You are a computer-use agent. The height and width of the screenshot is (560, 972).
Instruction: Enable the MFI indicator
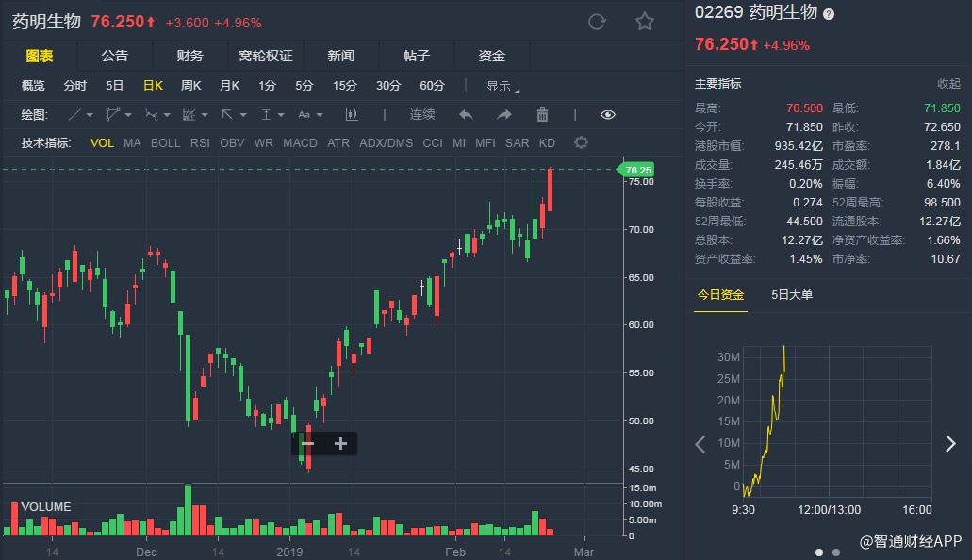(486, 143)
